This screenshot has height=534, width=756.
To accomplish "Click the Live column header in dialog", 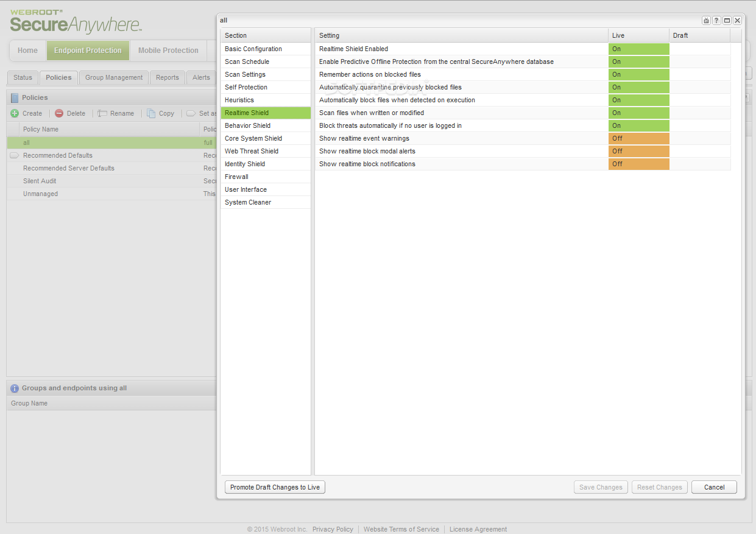I will (638, 35).
